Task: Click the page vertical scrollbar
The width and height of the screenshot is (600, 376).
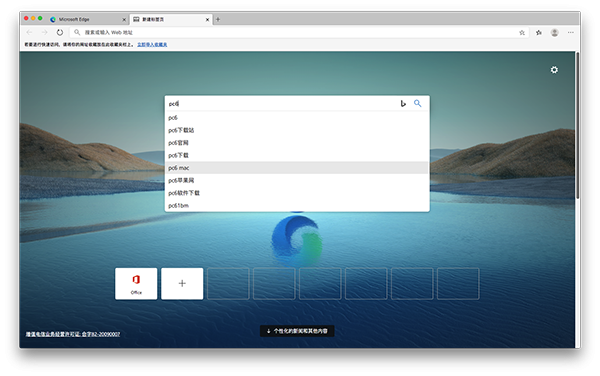Action: (x=577, y=125)
